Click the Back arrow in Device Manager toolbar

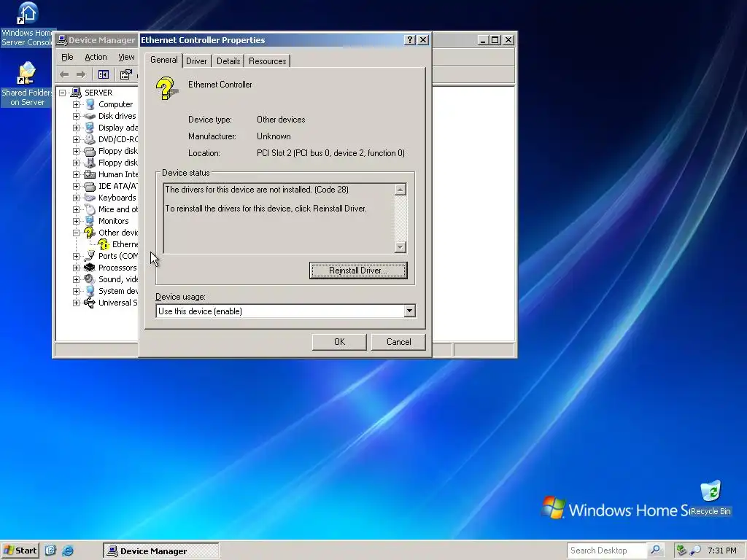[x=64, y=74]
